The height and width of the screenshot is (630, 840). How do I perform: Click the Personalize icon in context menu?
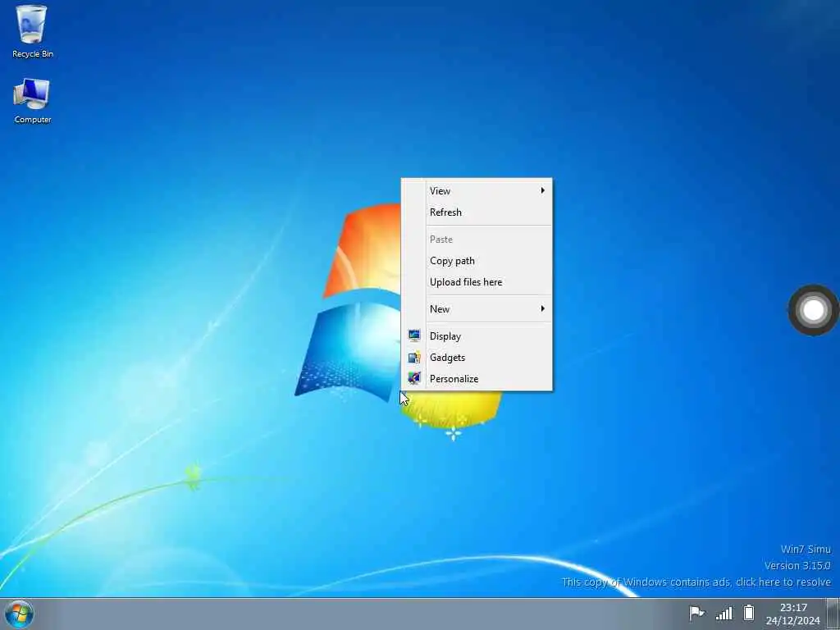point(414,378)
